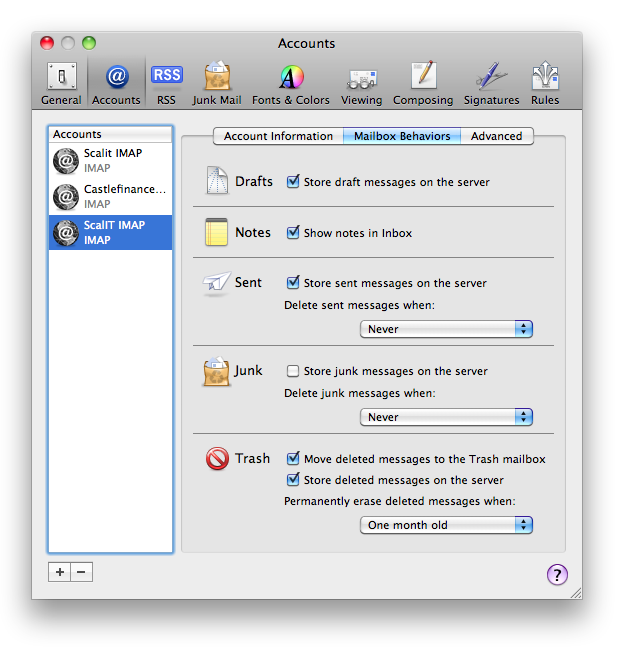Open Permanently erase deleted messages dropdown
Image resolution: width=625 pixels, height=658 pixels.
coord(446,525)
